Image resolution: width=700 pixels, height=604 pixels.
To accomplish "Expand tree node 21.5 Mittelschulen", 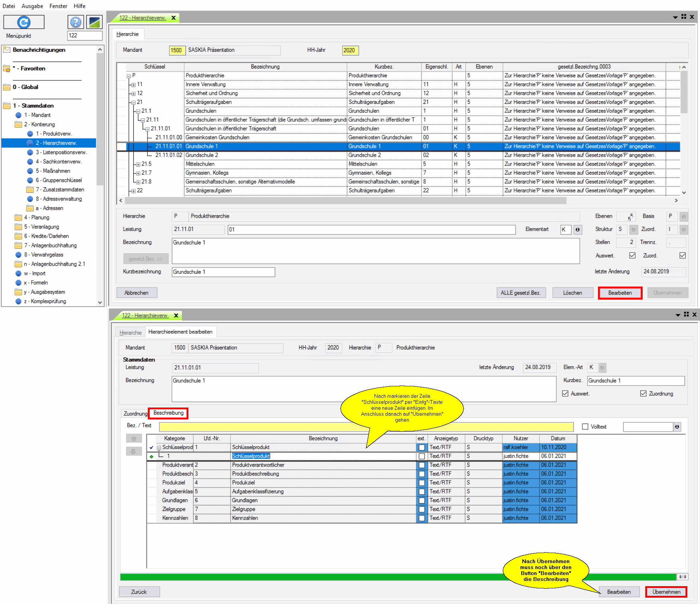I will pyautogui.click(x=138, y=164).
